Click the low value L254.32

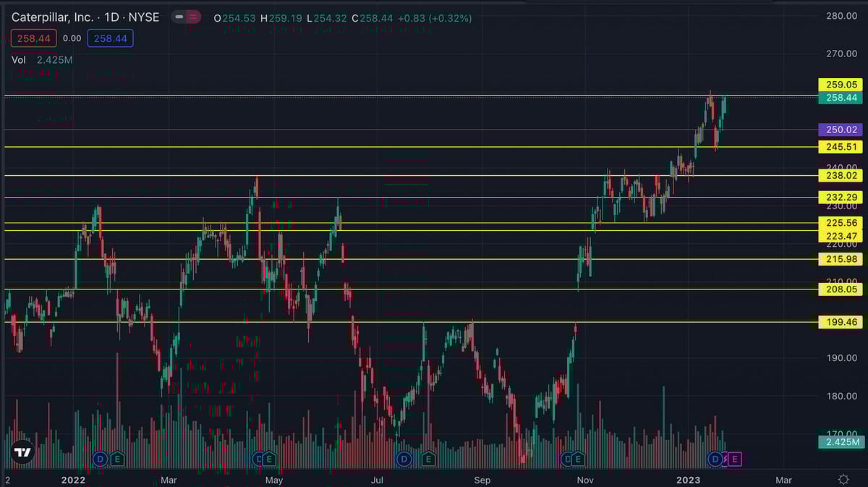tap(328, 18)
